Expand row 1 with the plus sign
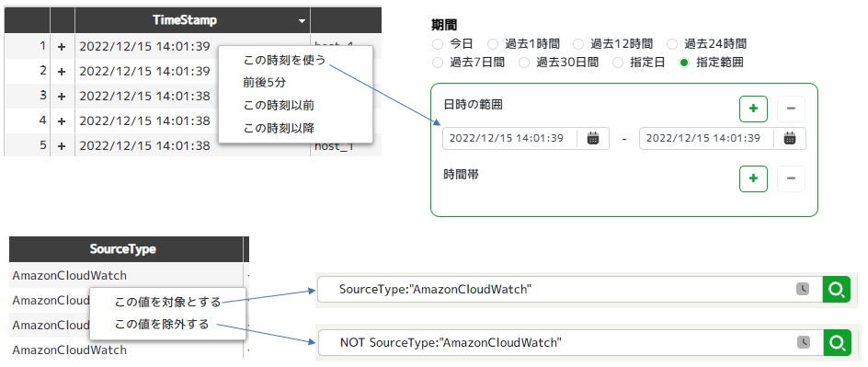The width and height of the screenshot is (868, 367). click(62, 47)
